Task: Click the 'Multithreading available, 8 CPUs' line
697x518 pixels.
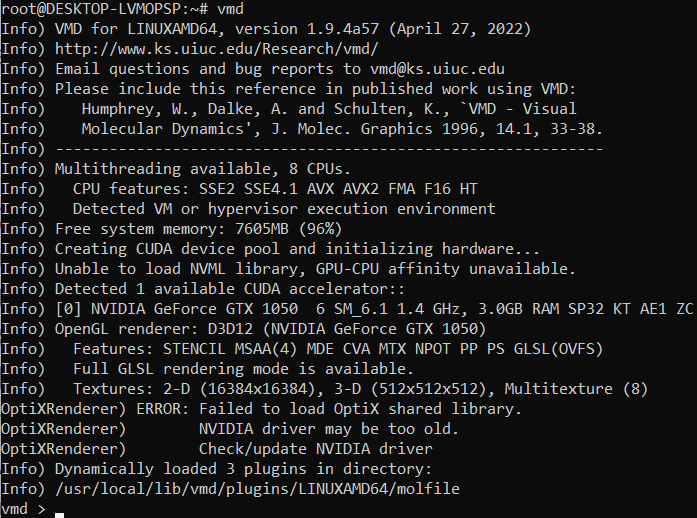Action: [202, 169]
